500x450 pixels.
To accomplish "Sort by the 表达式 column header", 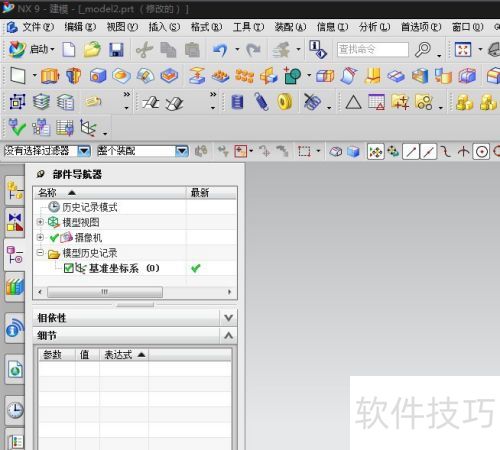I will tap(124, 355).
